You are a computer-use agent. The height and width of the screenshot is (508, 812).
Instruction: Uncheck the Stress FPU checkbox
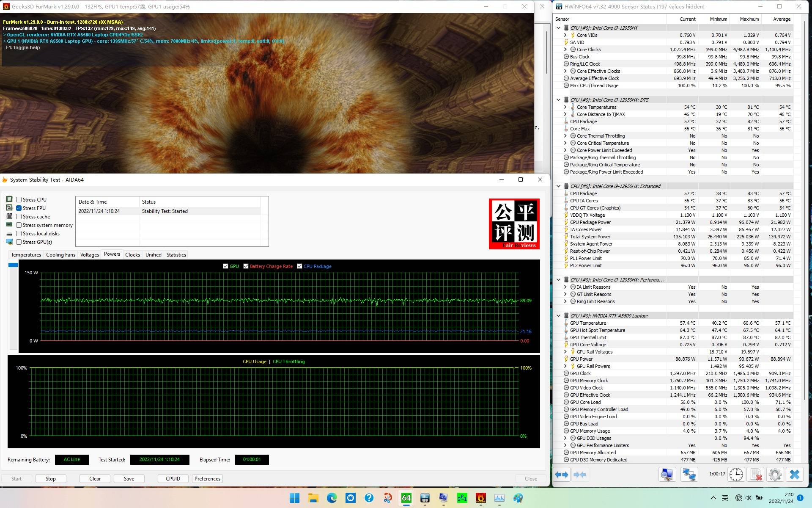(x=19, y=208)
